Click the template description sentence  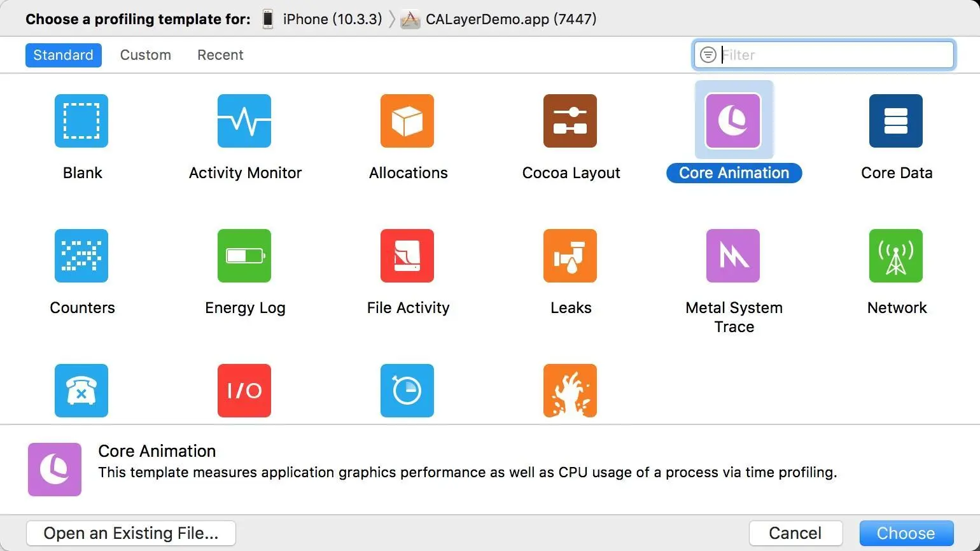pyautogui.click(x=468, y=473)
